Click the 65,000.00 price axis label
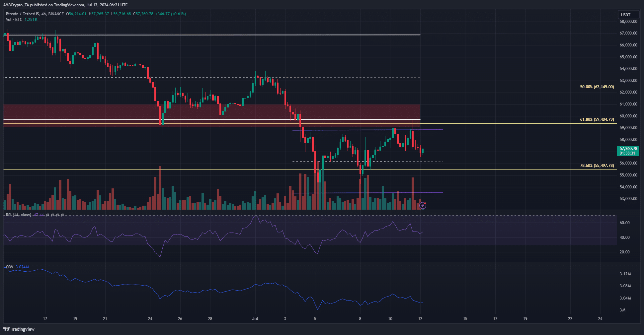Screen dimensions: 644x335 pos(628,57)
